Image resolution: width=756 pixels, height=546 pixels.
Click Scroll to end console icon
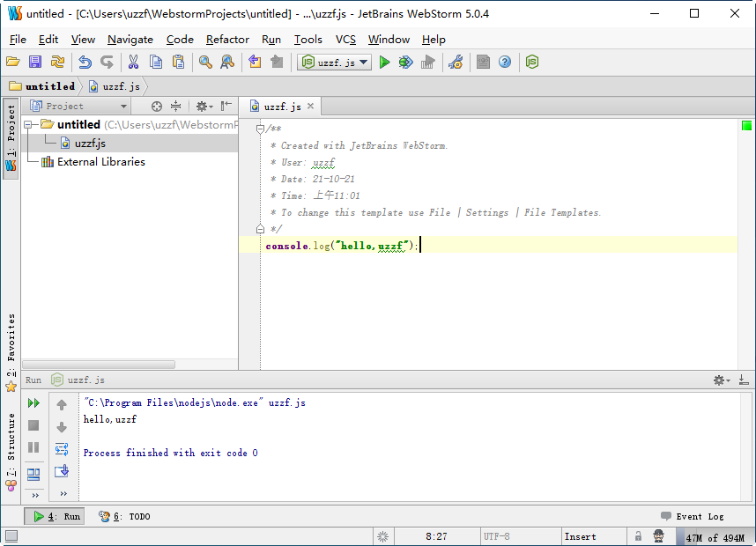pyautogui.click(x=62, y=471)
